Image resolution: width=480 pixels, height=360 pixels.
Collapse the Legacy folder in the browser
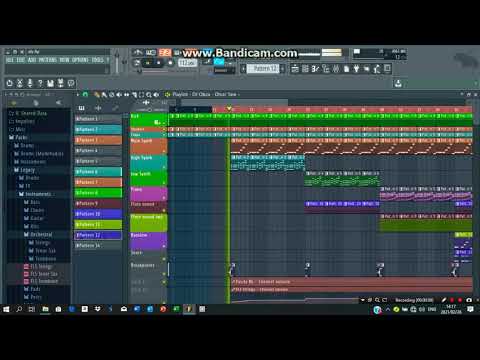(x=27, y=170)
